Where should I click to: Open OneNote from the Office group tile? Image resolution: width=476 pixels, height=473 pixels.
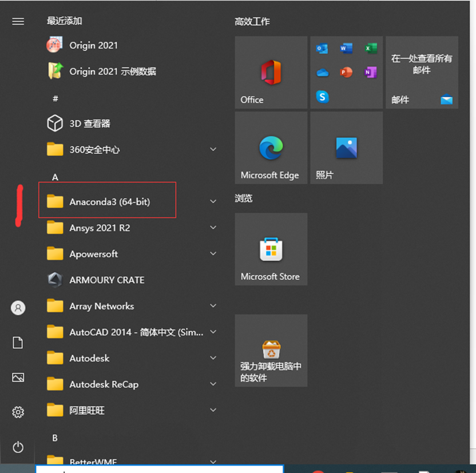pos(370,72)
